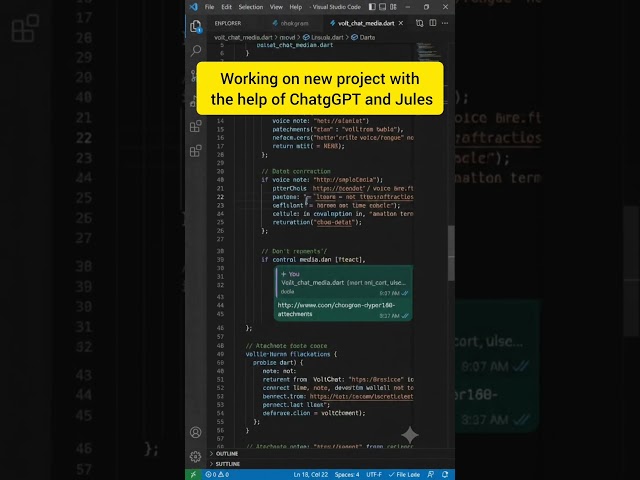Click the Lnsuala.dart breadcrumb segment
Viewport: 640px width, 480px height.
pyautogui.click(x=323, y=37)
